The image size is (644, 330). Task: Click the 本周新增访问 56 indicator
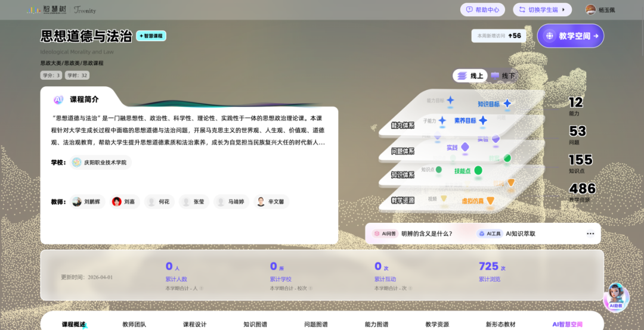[x=499, y=36]
